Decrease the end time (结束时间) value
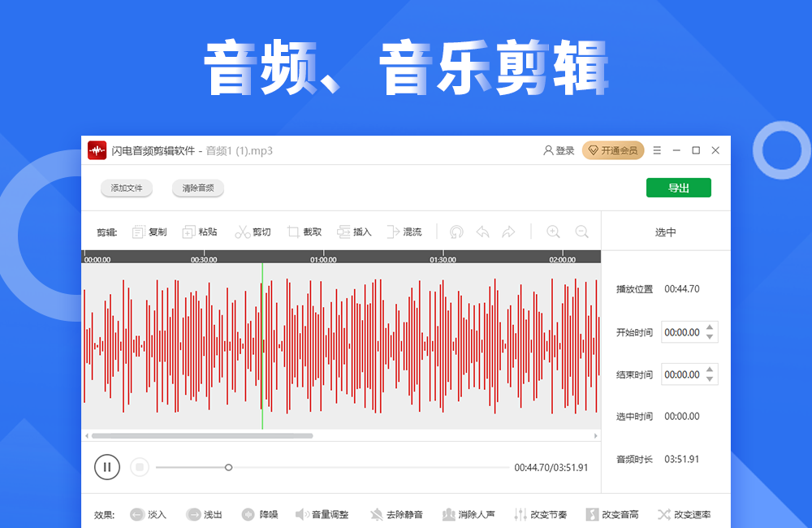This screenshot has width=812, height=528. pyautogui.click(x=710, y=379)
